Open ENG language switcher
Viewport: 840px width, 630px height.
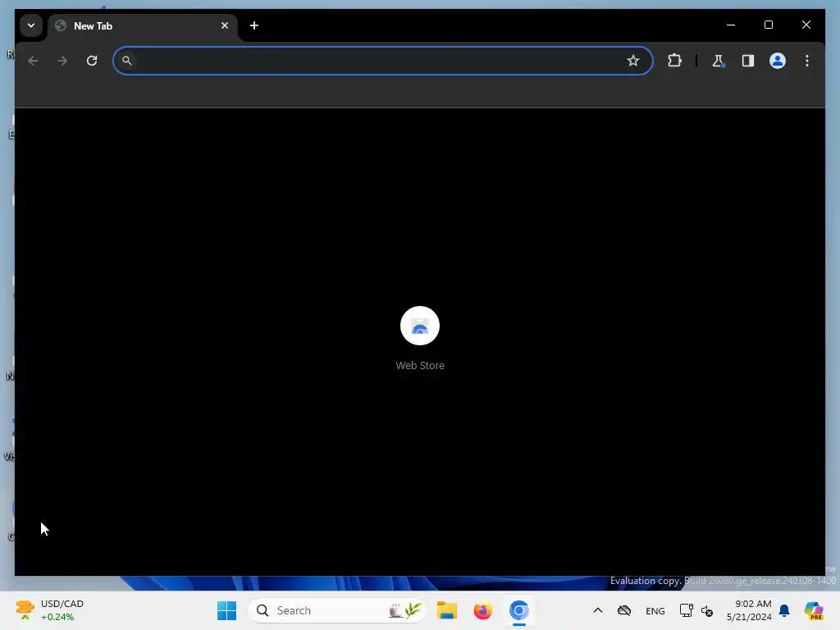click(655, 610)
